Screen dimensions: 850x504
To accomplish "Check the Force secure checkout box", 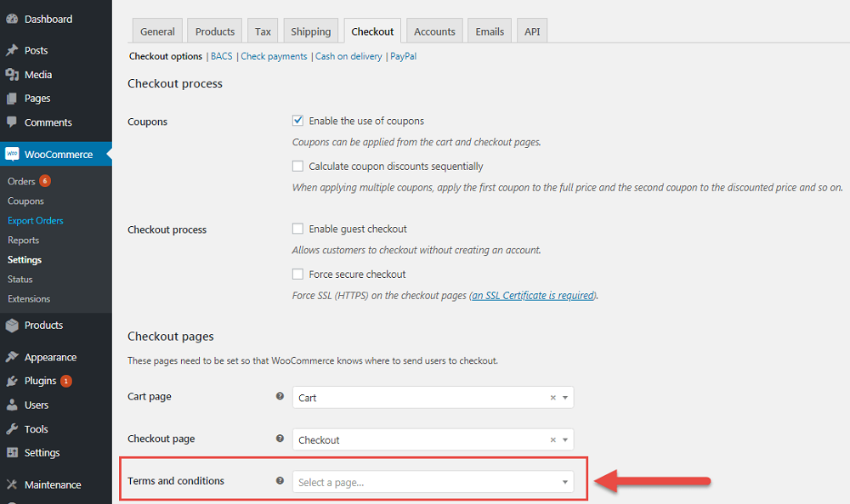I will (297, 275).
